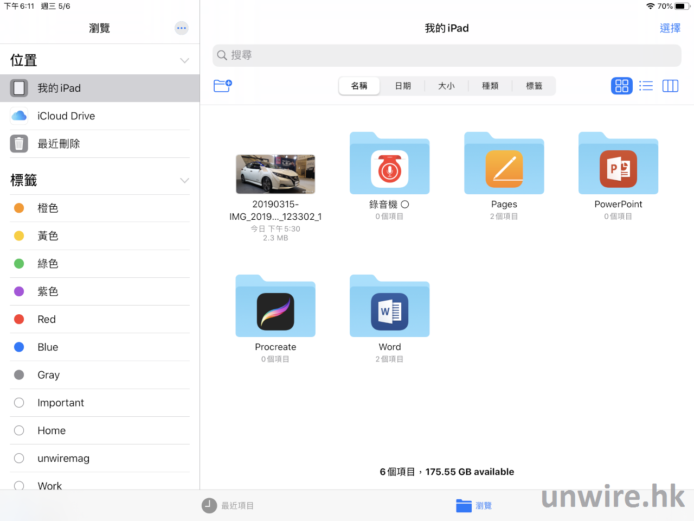Sort files by 大小
Viewport: 694px width, 521px height.
pos(446,86)
